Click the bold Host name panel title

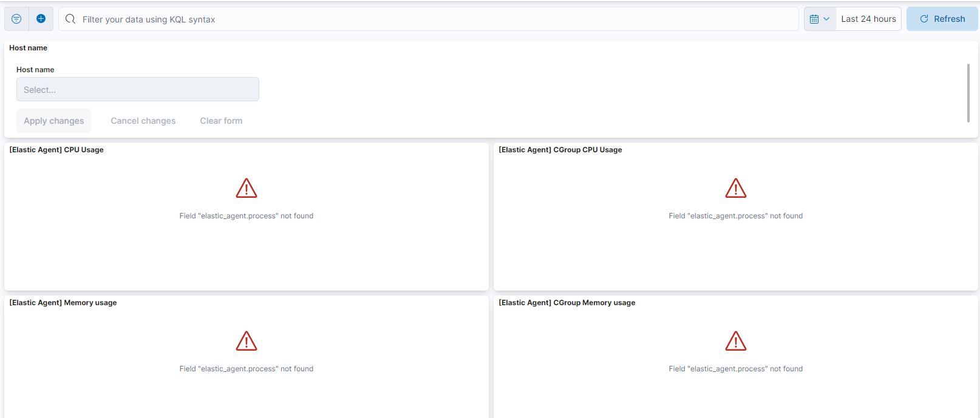pyautogui.click(x=28, y=48)
